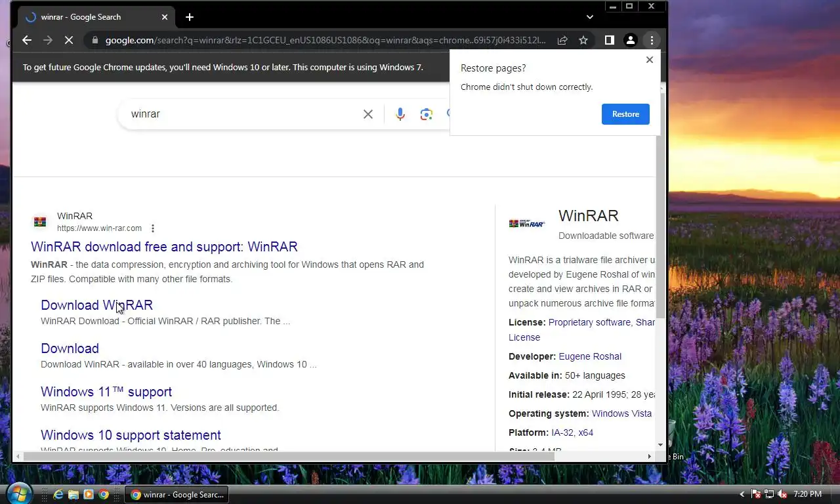Search by image with the Google Lens icon

click(427, 114)
